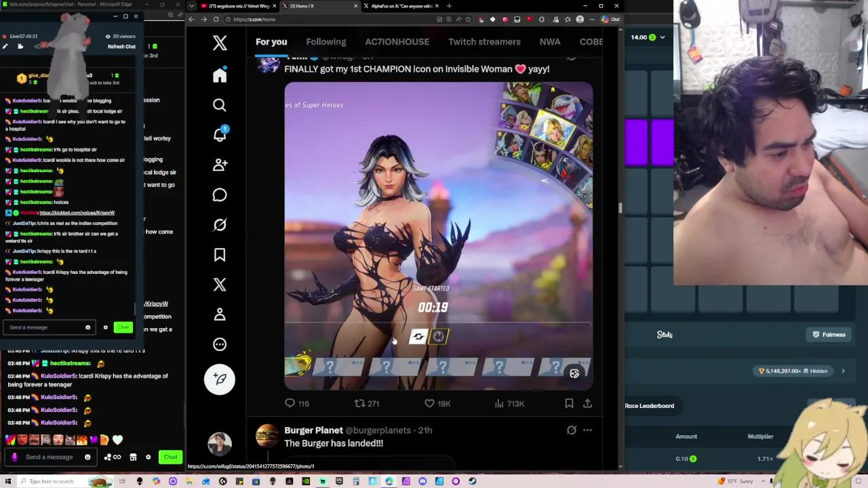Open shop icon beside lower chat input
This screenshot has height=488, width=868.
[x=133, y=457]
